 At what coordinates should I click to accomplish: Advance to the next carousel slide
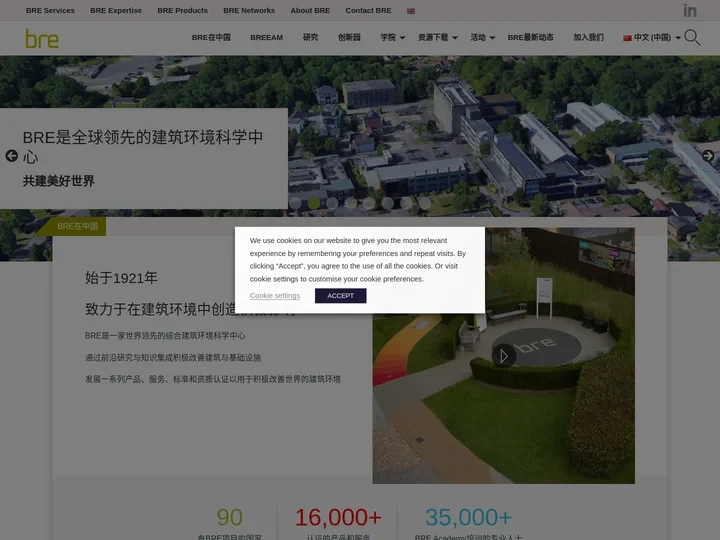coord(708,156)
